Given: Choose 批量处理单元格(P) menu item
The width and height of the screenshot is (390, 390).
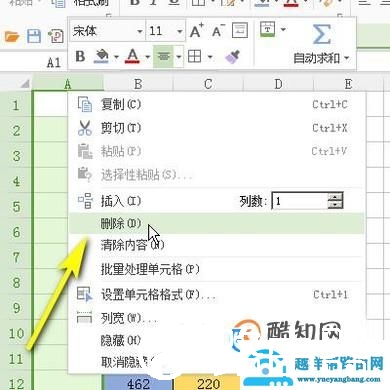Looking at the screenshot, I should click(217, 269).
